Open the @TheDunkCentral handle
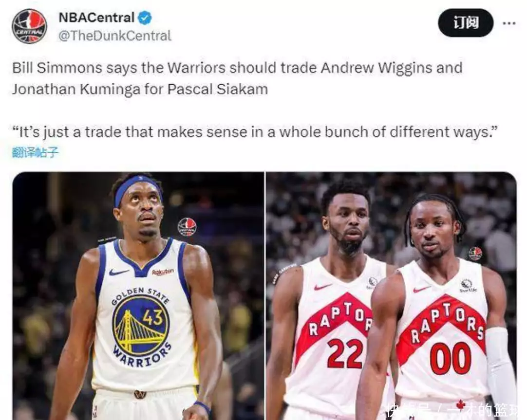The height and width of the screenshot is (420, 527). (x=115, y=36)
